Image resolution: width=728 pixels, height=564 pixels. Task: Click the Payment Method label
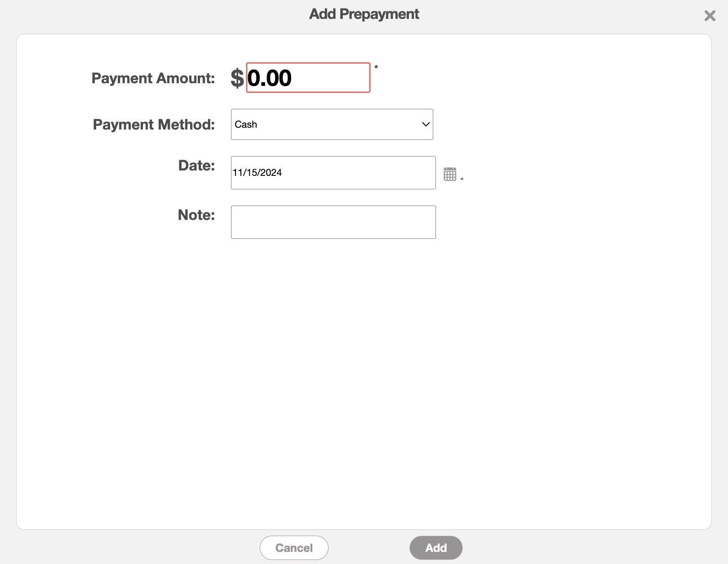(x=154, y=125)
